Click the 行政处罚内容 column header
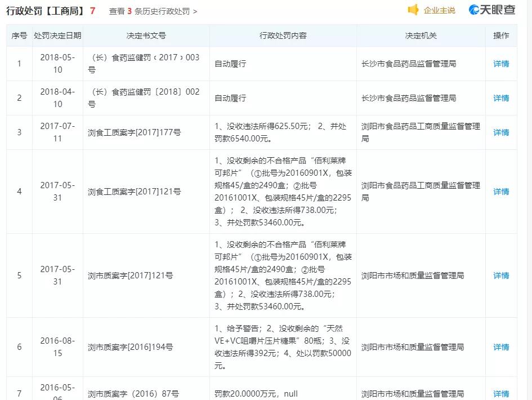The height and width of the screenshot is (400, 532). coord(282,35)
